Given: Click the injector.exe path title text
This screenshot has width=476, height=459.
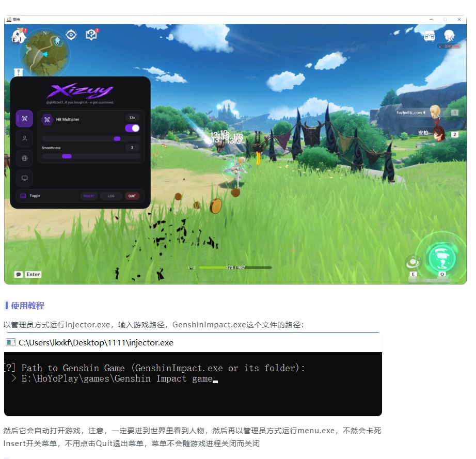Looking at the screenshot, I should [96, 343].
